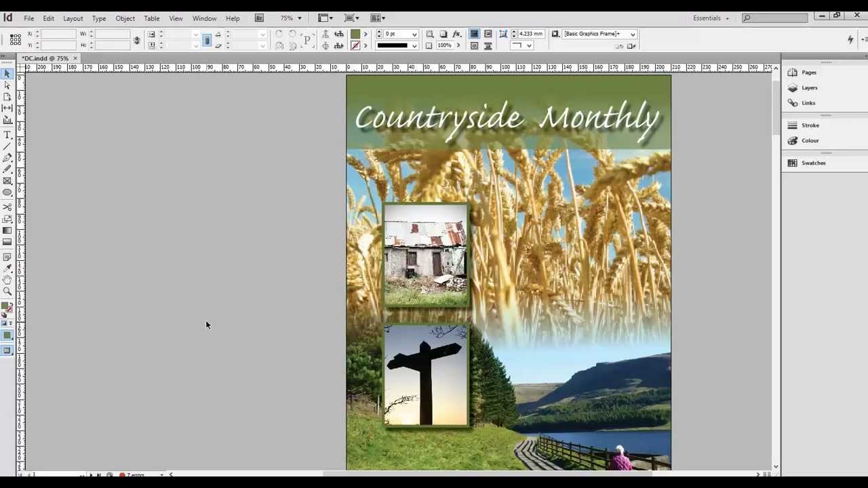Select the Pencil tool
The height and width of the screenshot is (488, 868).
(7, 169)
